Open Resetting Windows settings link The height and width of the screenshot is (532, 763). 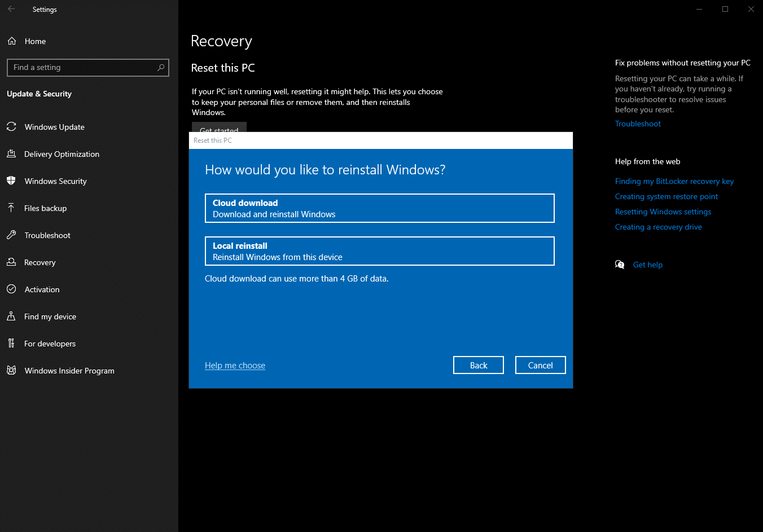(x=663, y=212)
